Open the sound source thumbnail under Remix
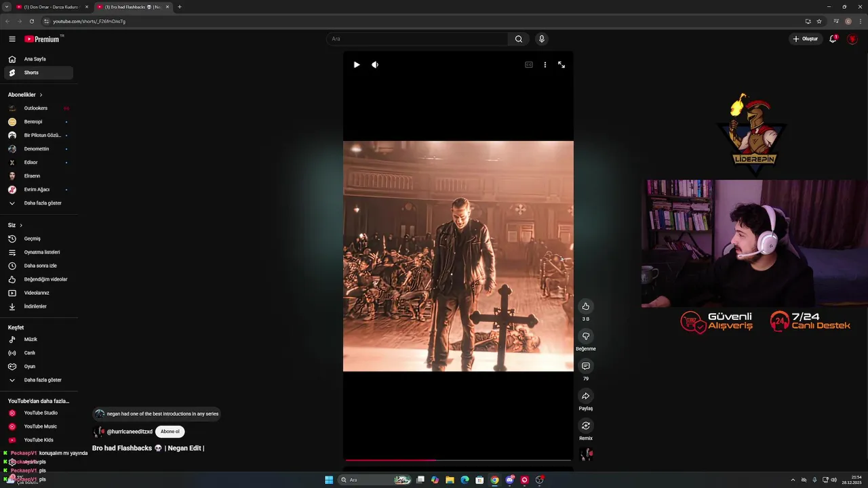Image resolution: width=868 pixels, height=488 pixels. coord(587,455)
